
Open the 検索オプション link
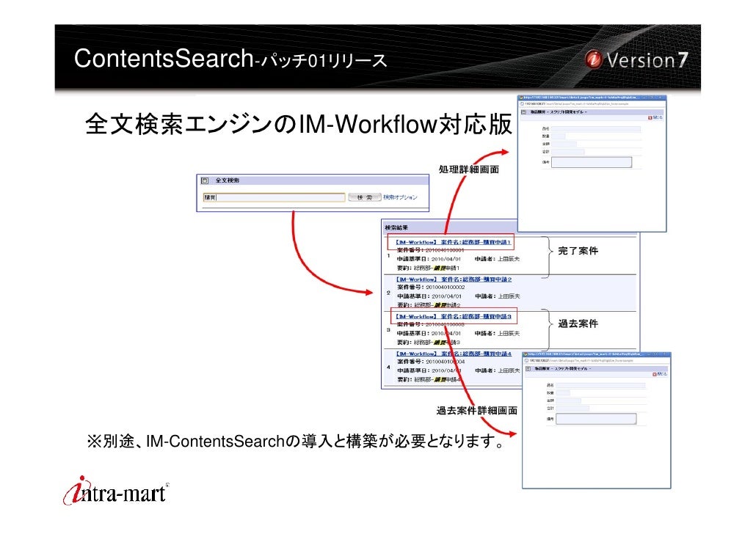tap(400, 197)
